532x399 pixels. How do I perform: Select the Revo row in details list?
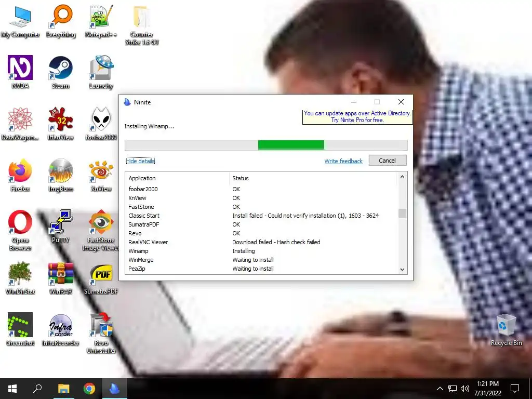(261, 233)
